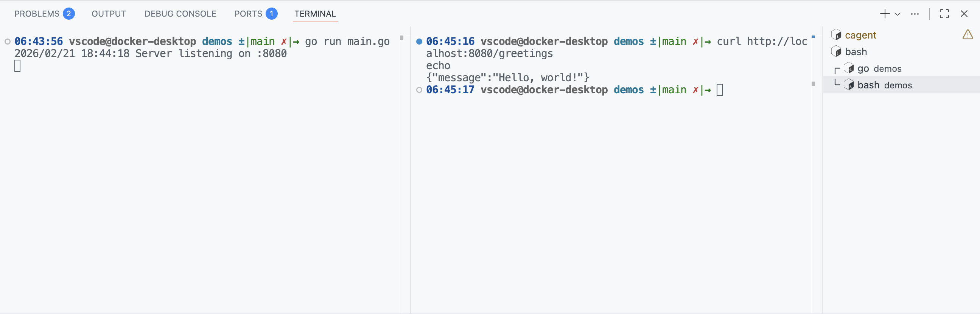Click the bash terminal icon
Screen dimensions: 980x315
pyautogui.click(x=836, y=52)
